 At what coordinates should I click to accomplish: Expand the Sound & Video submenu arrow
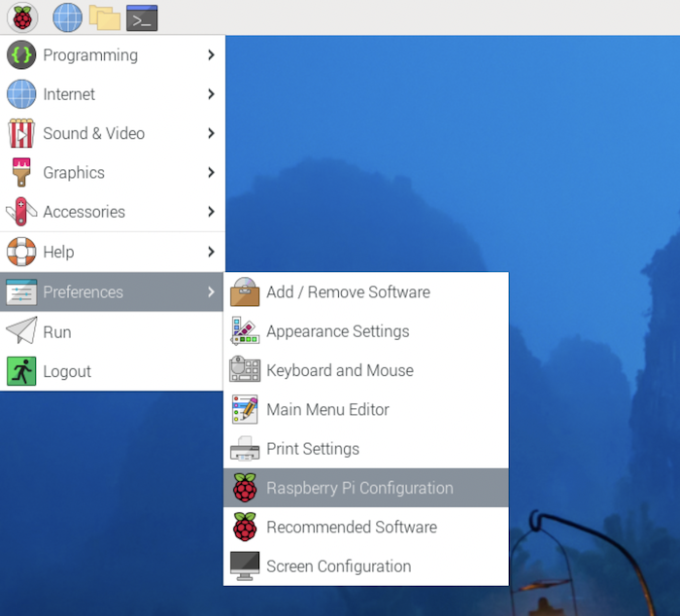coord(211,133)
